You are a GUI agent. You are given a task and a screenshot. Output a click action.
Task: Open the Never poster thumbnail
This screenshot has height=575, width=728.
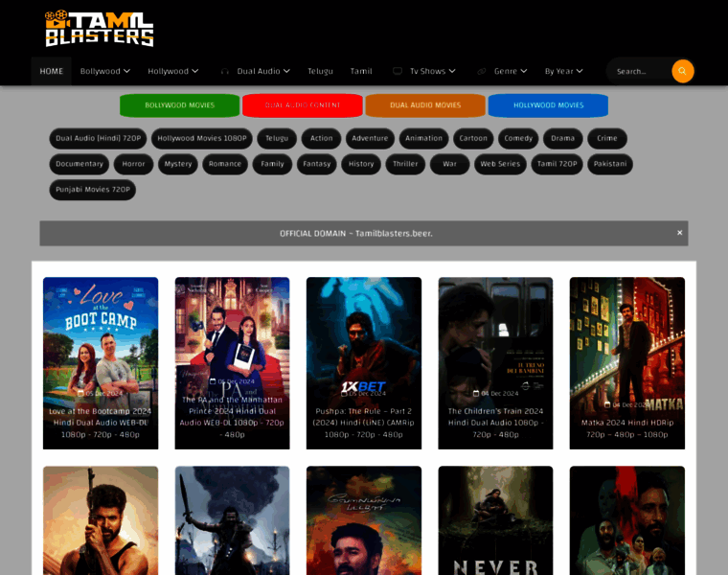tap(495, 520)
